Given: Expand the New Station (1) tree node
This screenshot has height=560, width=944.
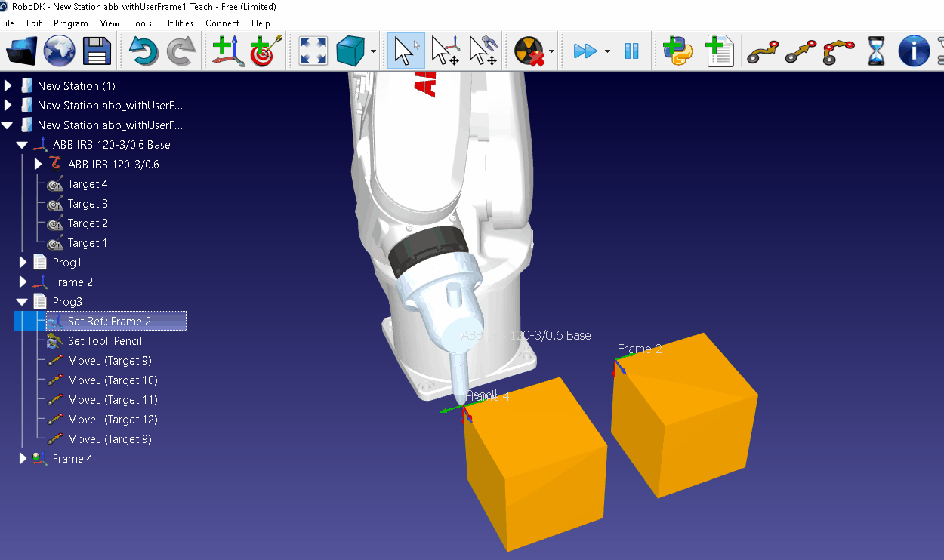Looking at the screenshot, I should pos(8,86).
